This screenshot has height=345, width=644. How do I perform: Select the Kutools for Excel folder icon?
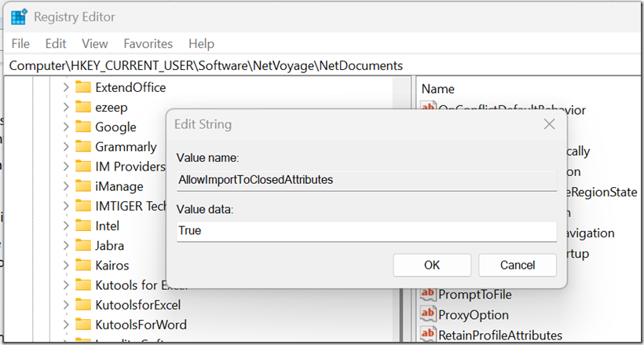tap(83, 284)
